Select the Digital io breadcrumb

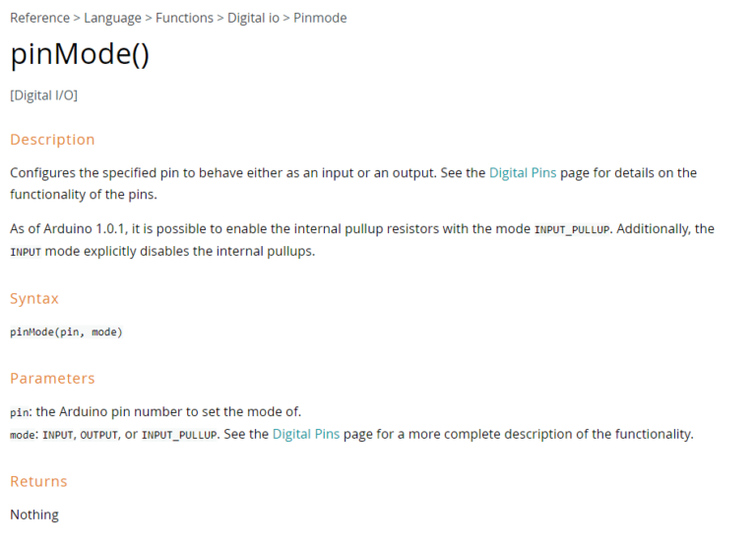[x=253, y=18]
